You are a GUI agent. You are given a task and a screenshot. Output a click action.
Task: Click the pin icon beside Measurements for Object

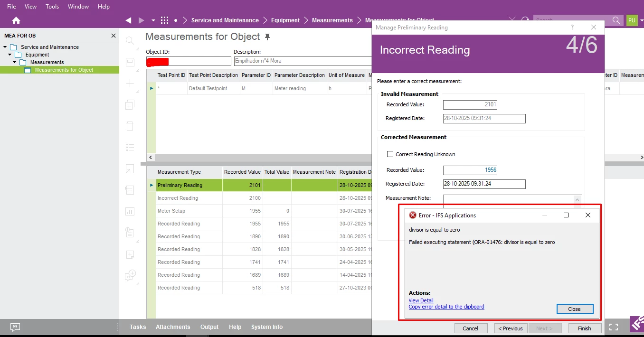click(x=267, y=37)
